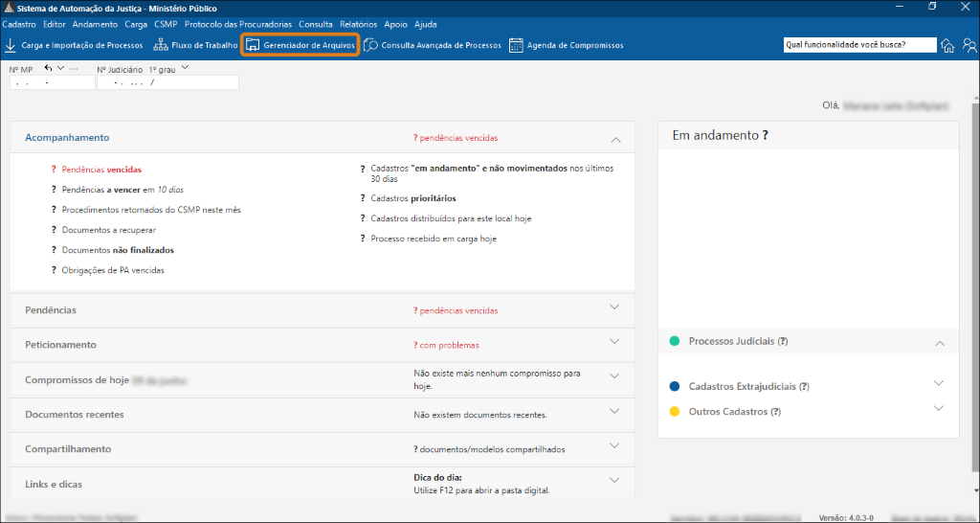
Task: Collapse the Acompanhamento section
Action: coord(615,139)
